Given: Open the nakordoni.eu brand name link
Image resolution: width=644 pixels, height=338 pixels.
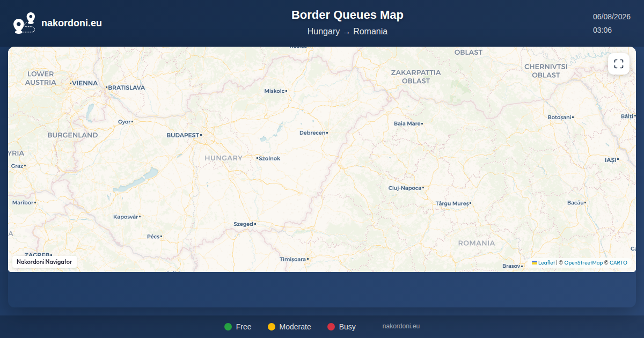Looking at the screenshot, I should point(71,23).
